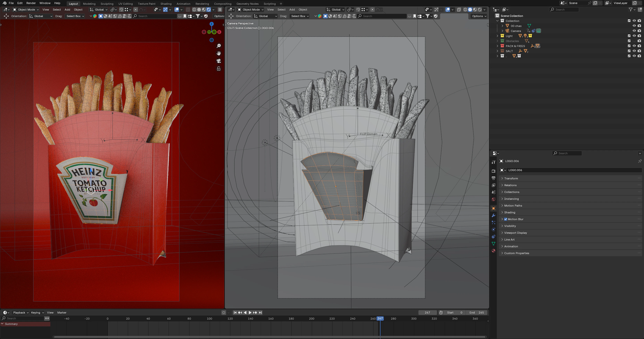Viewport: 644px width, 339px height.
Task: Open the Scene properties tab
Action: (x=493, y=192)
